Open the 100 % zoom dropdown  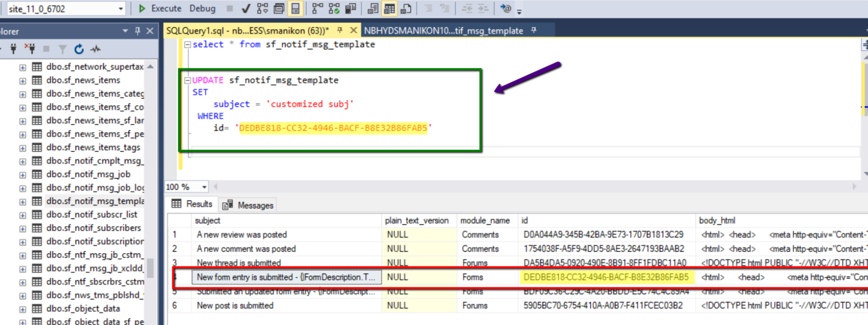click(x=204, y=187)
